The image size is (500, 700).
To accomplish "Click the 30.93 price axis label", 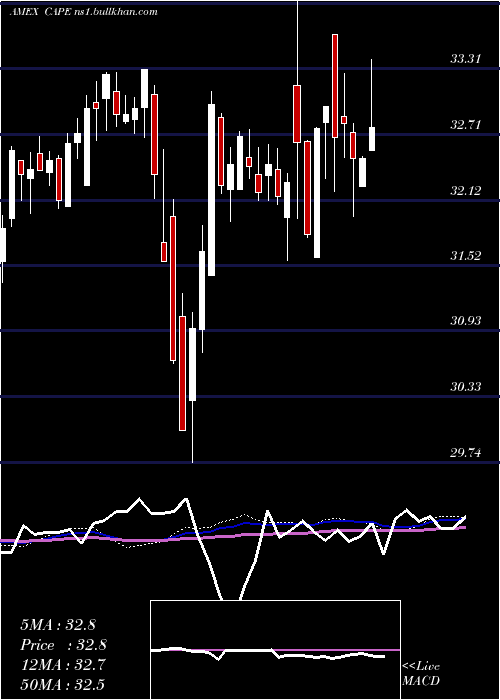I will [466, 321].
